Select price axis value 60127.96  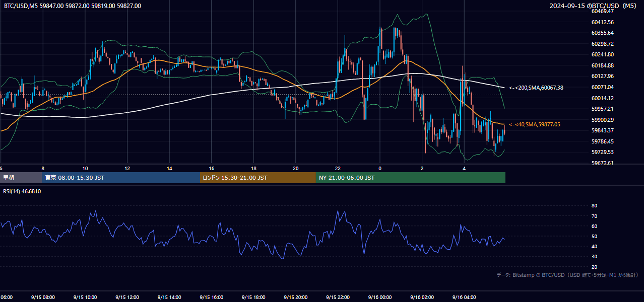pos(603,76)
